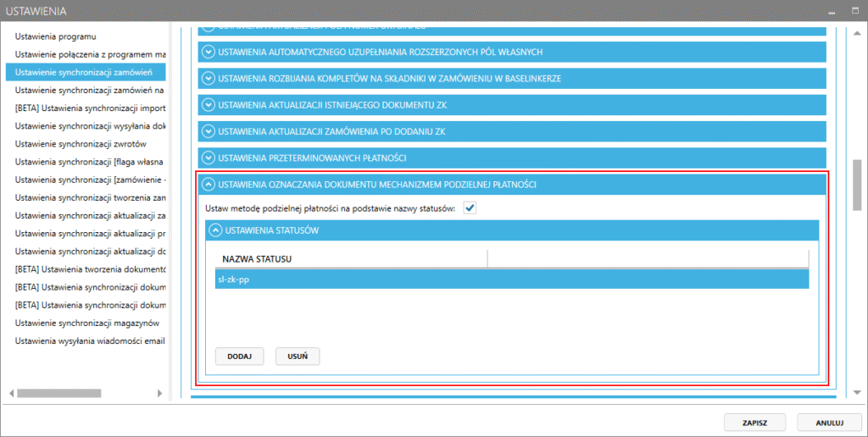The width and height of the screenshot is (868, 437).
Task: Expand the overdue payments settings section
Action: pyautogui.click(x=209, y=158)
